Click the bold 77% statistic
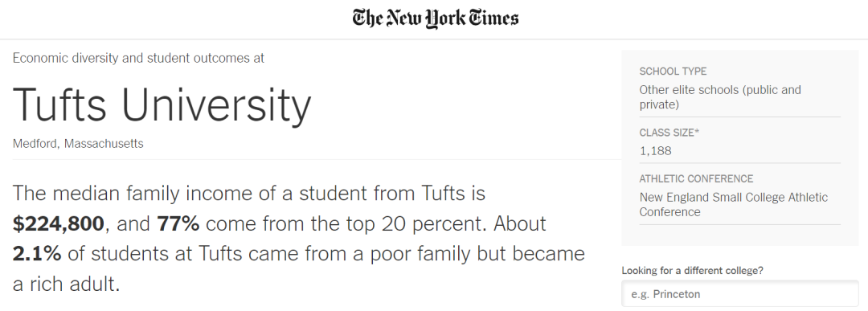The width and height of the screenshot is (868, 311). (178, 224)
